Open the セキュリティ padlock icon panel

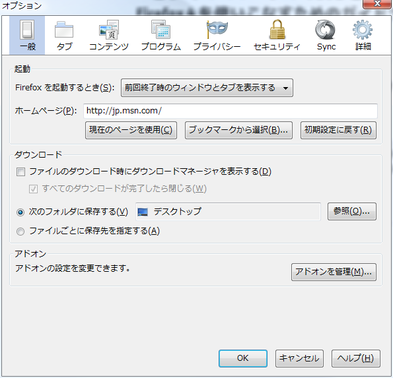tap(277, 35)
